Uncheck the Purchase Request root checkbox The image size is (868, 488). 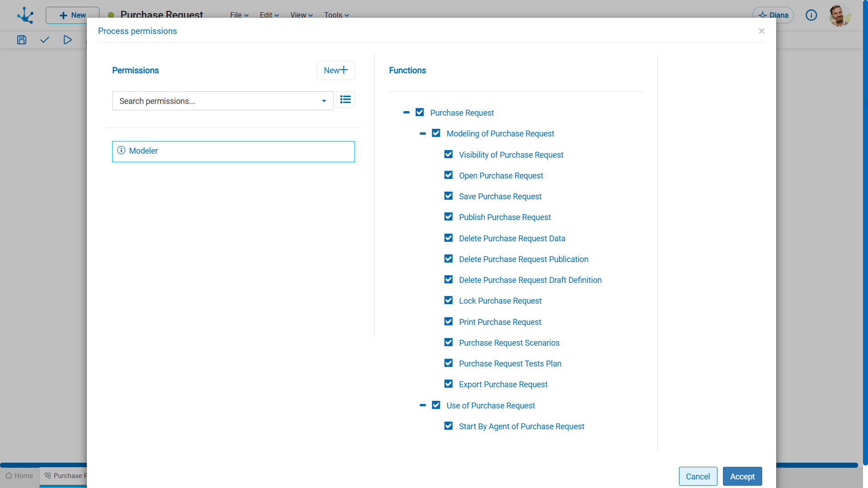point(420,112)
